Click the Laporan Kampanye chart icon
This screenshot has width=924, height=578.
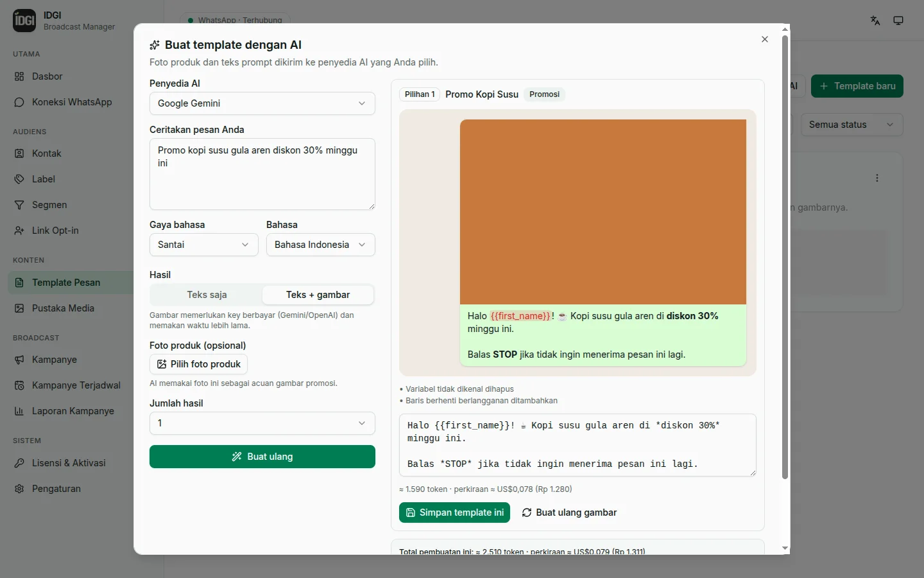click(19, 411)
